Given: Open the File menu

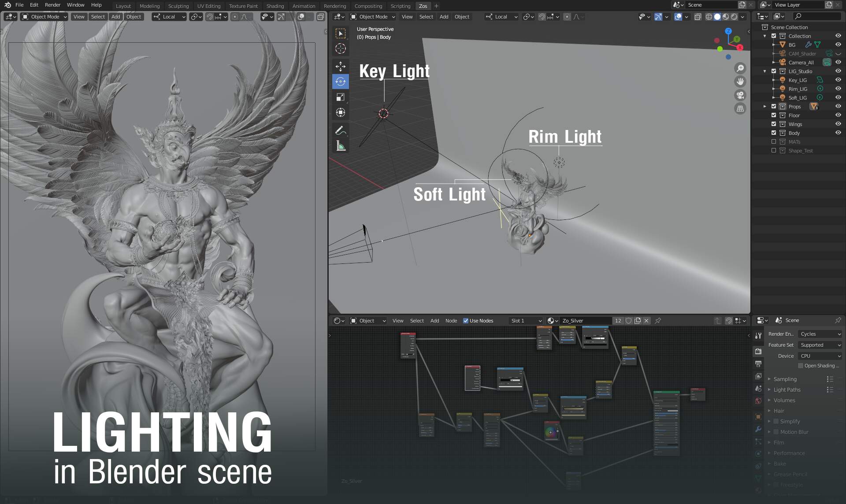Looking at the screenshot, I should tap(19, 5).
